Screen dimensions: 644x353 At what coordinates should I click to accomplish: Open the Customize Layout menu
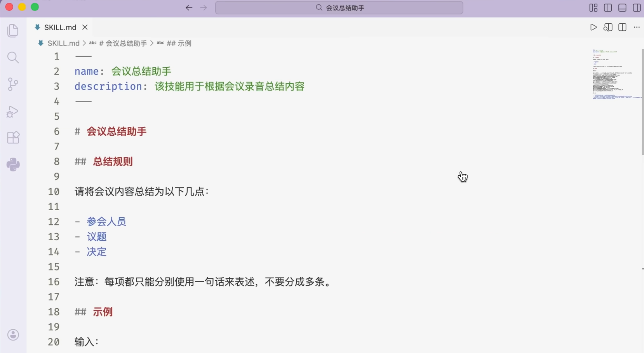(x=593, y=7)
